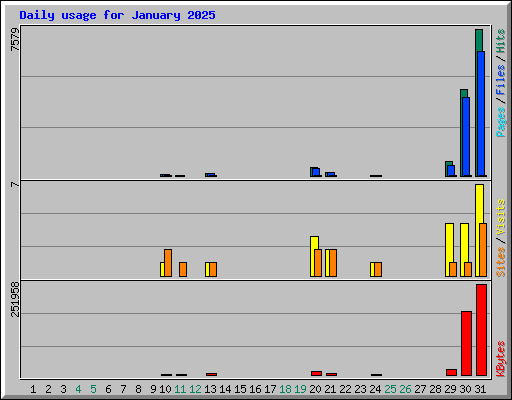The height and width of the screenshot is (400, 512).
Task: Select the Pages legend label
Action: click(x=501, y=122)
